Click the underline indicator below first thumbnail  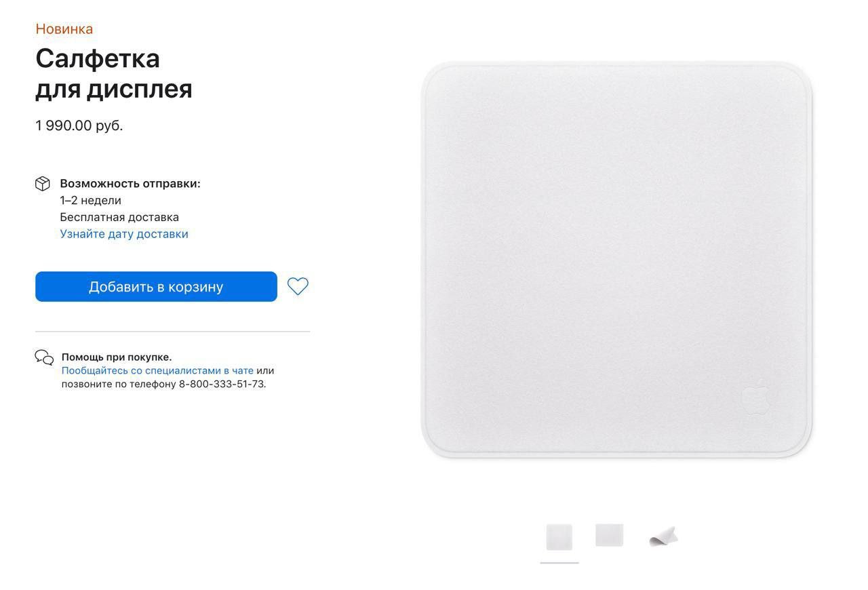click(x=559, y=563)
